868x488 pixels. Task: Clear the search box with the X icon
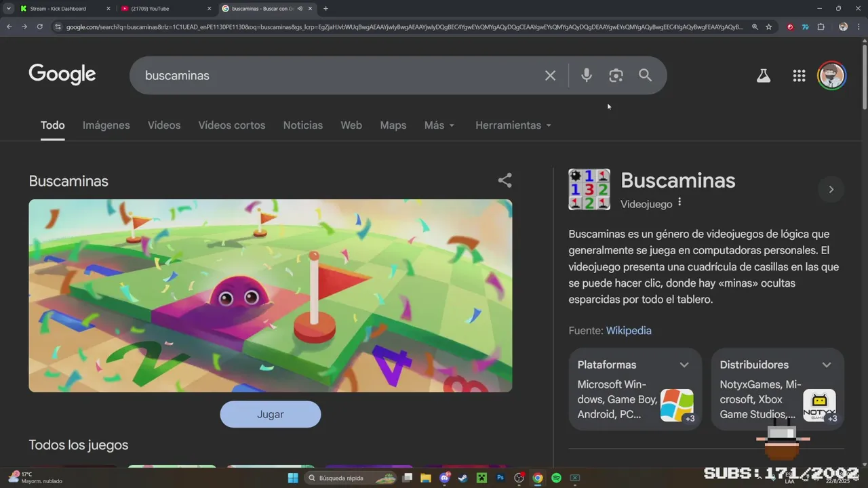pyautogui.click(x=550, y=75)
